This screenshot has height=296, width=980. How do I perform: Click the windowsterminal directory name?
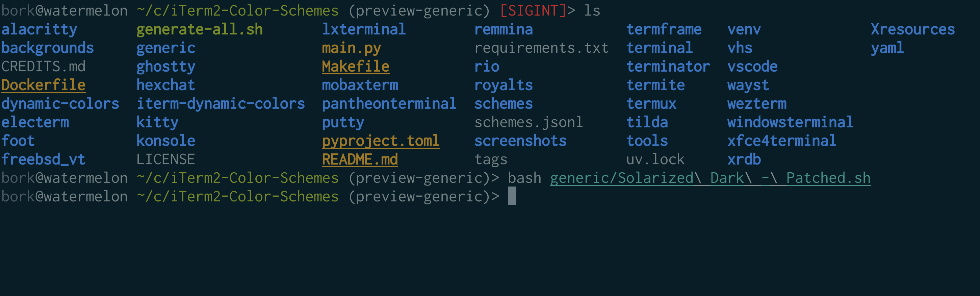[790, 122]
